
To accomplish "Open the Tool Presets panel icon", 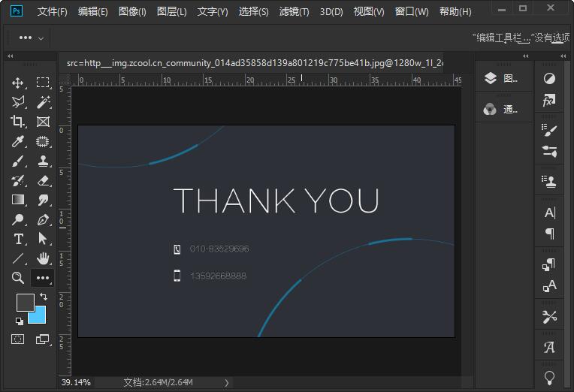I will (549, 317).
